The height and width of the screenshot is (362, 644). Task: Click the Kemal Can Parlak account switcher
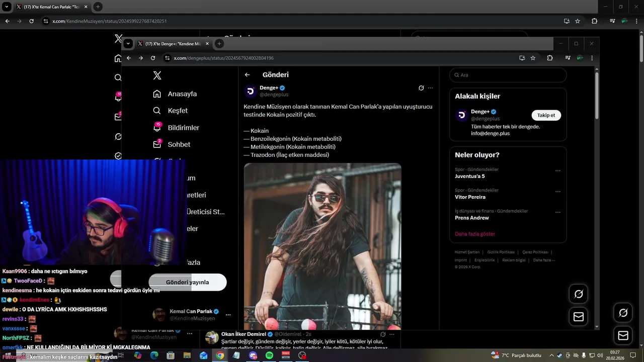[x=191, y=315]
